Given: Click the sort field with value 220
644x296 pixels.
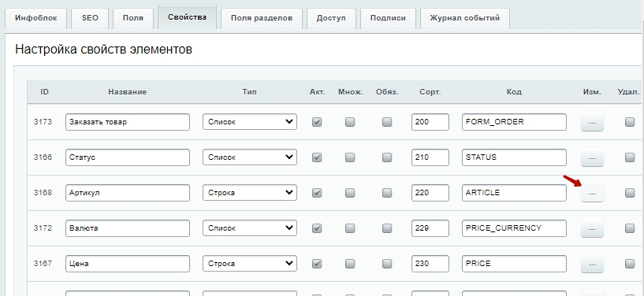Looking at the screenshot, I should tap(430, 193).
